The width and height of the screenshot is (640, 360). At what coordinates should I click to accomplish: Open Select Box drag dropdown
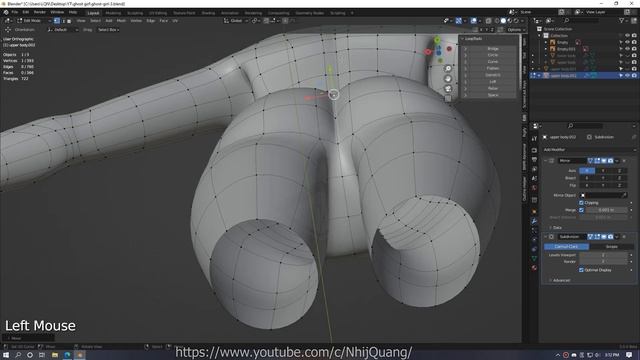click(x=108, y=30)
